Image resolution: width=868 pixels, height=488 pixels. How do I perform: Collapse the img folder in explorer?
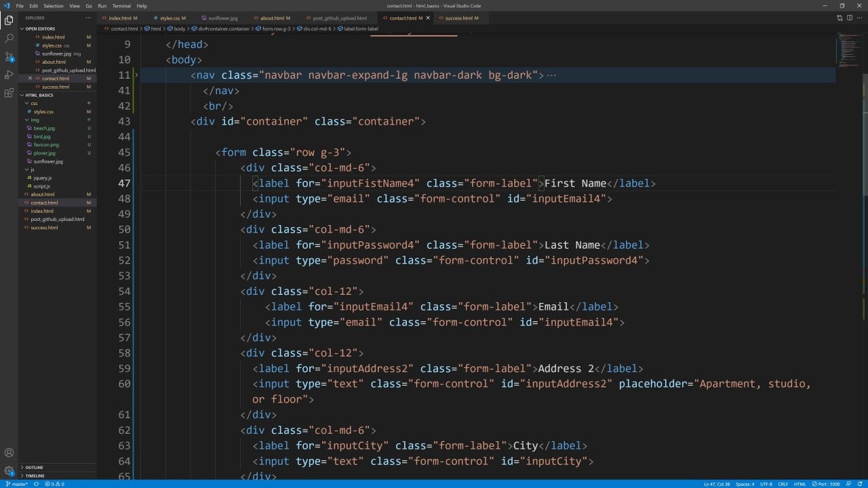coord(35,120)
